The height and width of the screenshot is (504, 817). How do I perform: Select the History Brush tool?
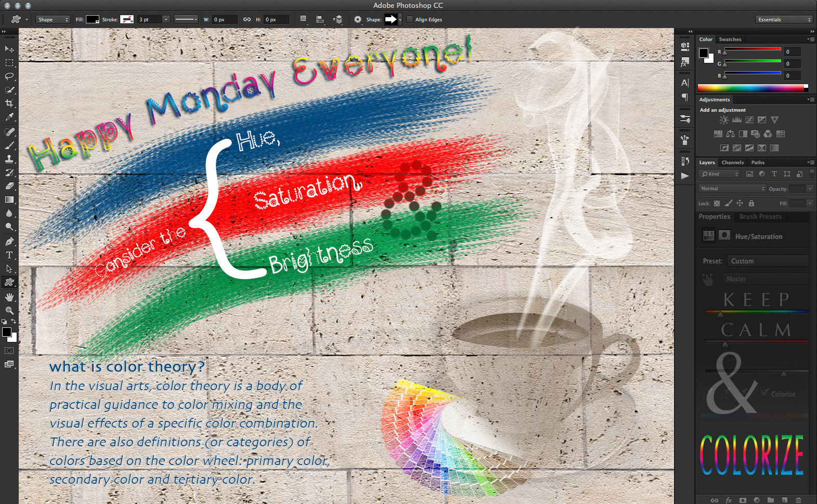[9, 173]
